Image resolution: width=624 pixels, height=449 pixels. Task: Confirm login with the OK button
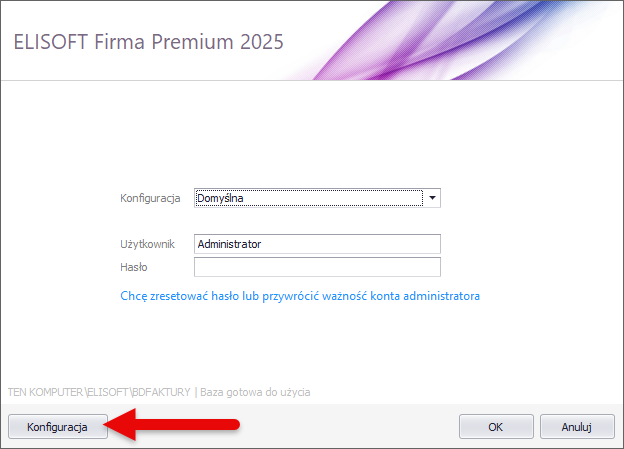495,427
